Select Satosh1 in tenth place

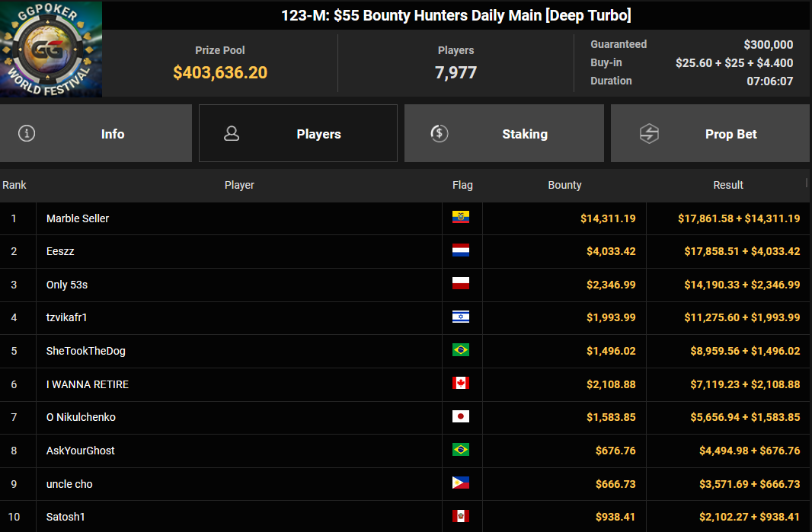[66, 517]
